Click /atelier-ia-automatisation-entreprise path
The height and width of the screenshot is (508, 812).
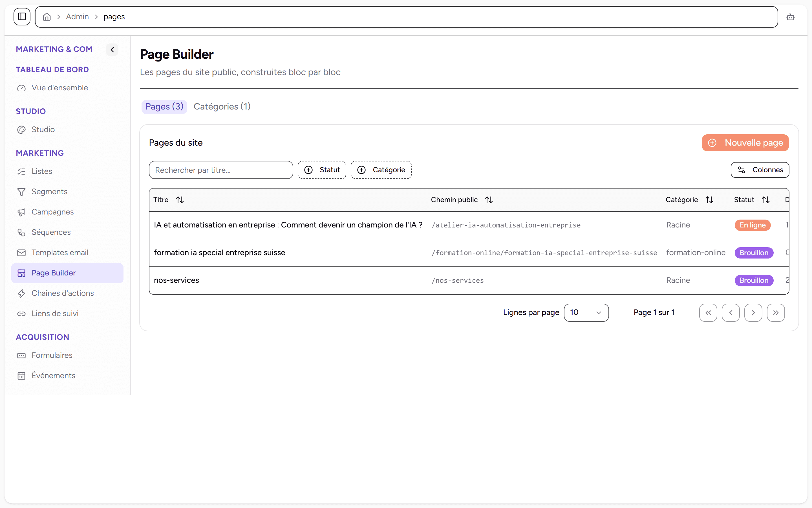[x=506, y=225]
